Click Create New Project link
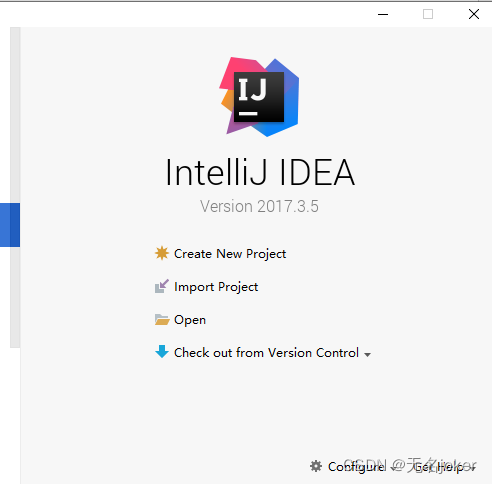 pyautogui.click(x=230, y=254)
